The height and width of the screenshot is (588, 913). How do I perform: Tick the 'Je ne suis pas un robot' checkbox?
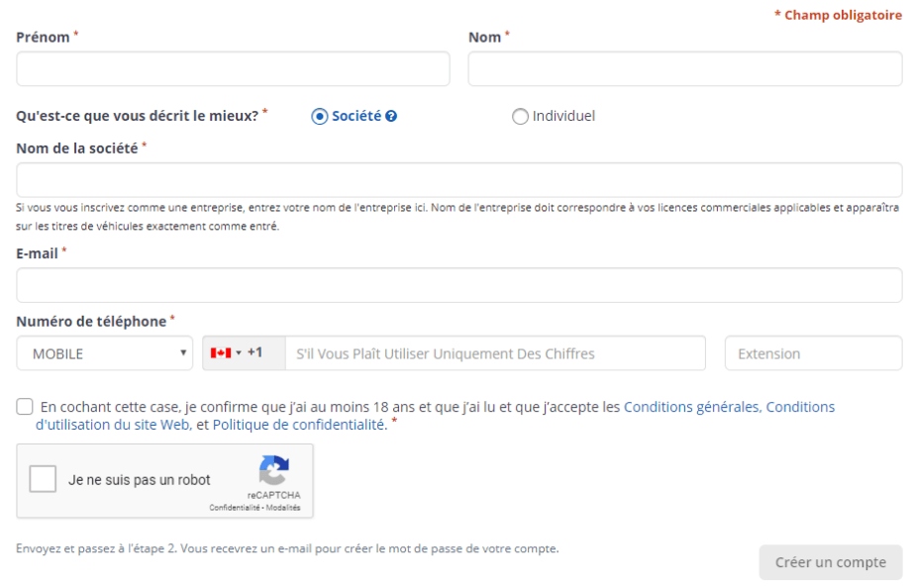coord(44,480)
